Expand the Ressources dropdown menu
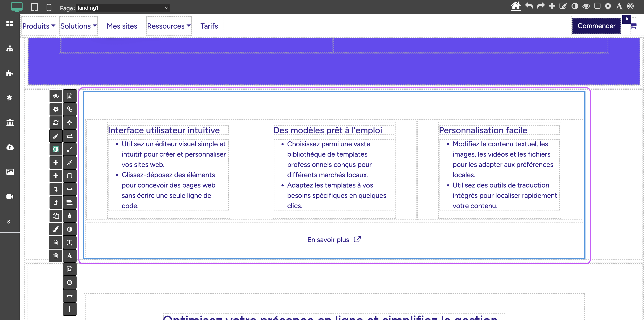The width and height of the screenshot is (644, 320). tap(169, 26)
